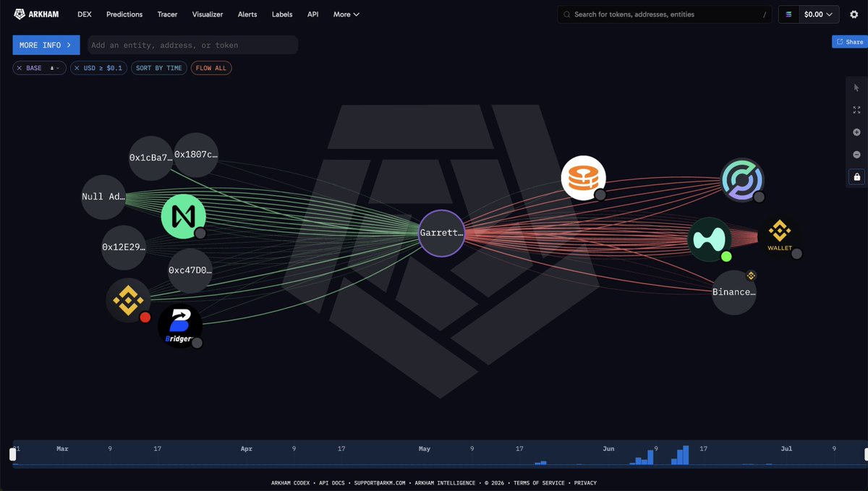868x491 pixels.
Task: Open the DEX tab
Action: tap(84, 14)
